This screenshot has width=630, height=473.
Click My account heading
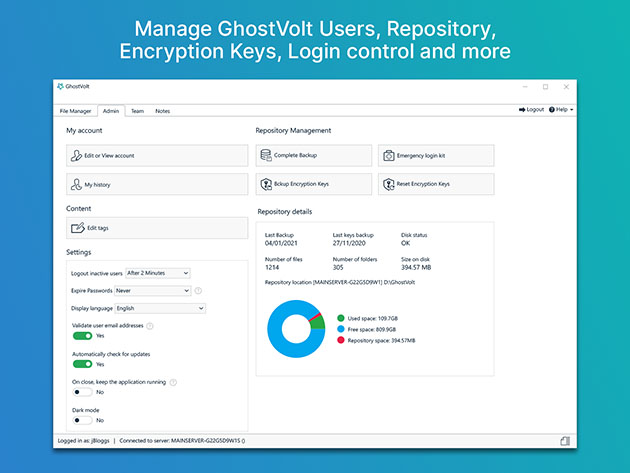click(x=84, y=131)
